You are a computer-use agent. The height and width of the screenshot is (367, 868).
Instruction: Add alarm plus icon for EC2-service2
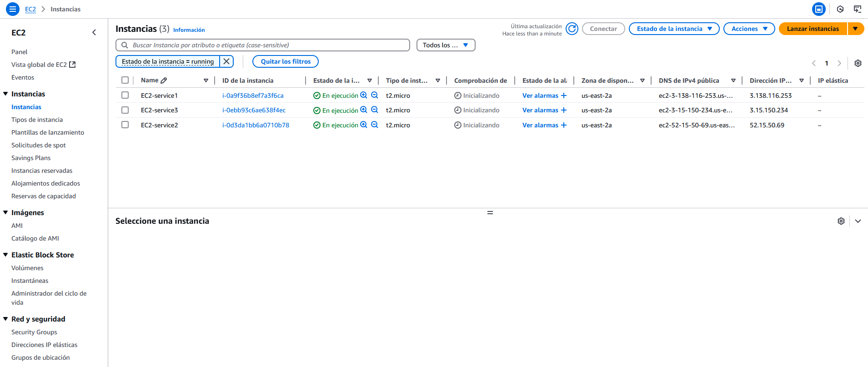pos(564,125)
